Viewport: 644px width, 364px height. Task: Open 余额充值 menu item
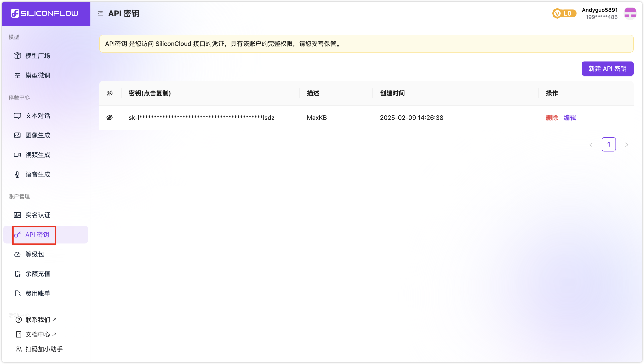(38, 274)
